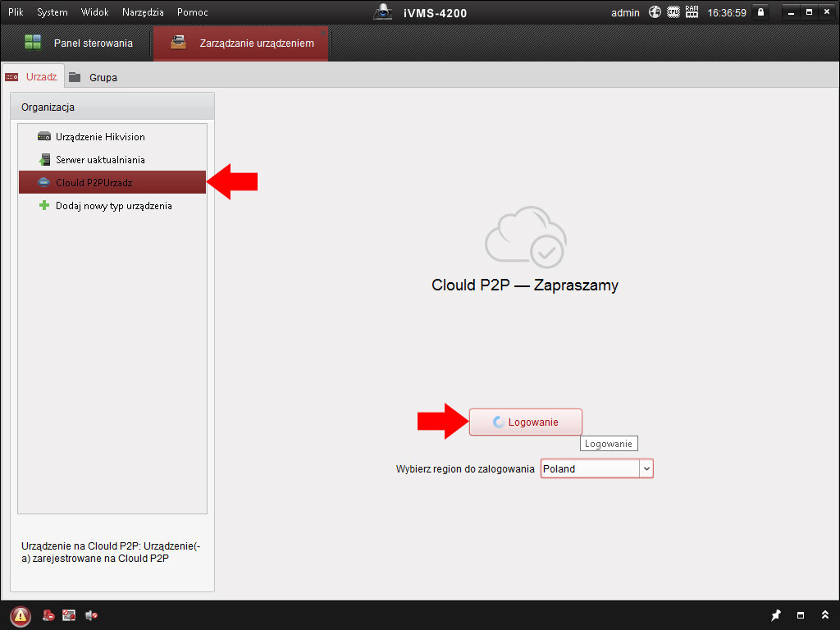Select Serwer uaktualniania entry

[100, 160]
